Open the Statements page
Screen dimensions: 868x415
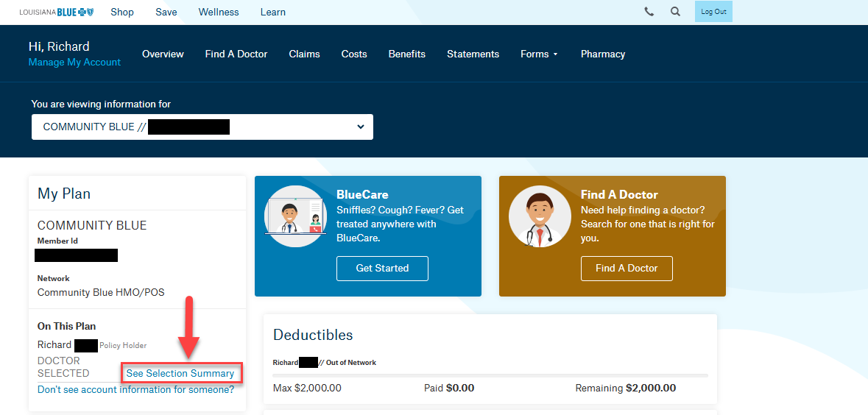click(473, 54)
